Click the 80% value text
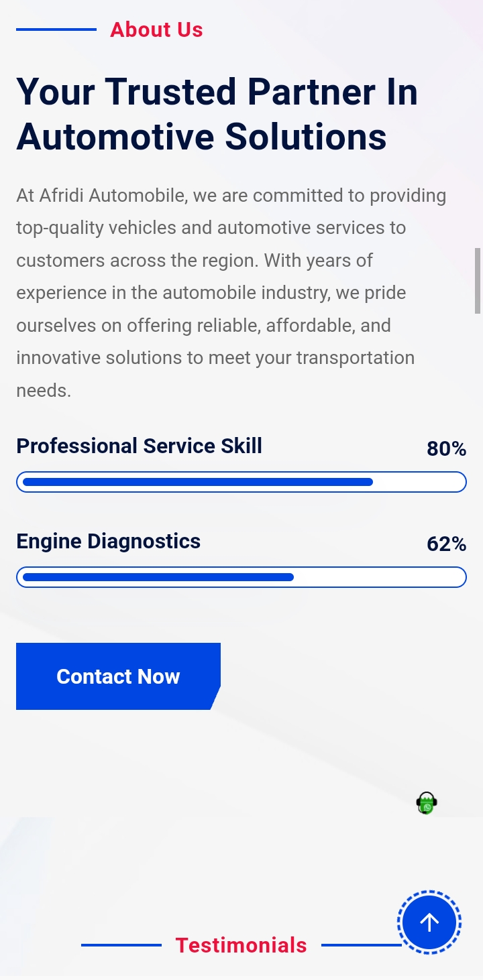This screenshot has height=980, width=483. [x=446, y=448]
